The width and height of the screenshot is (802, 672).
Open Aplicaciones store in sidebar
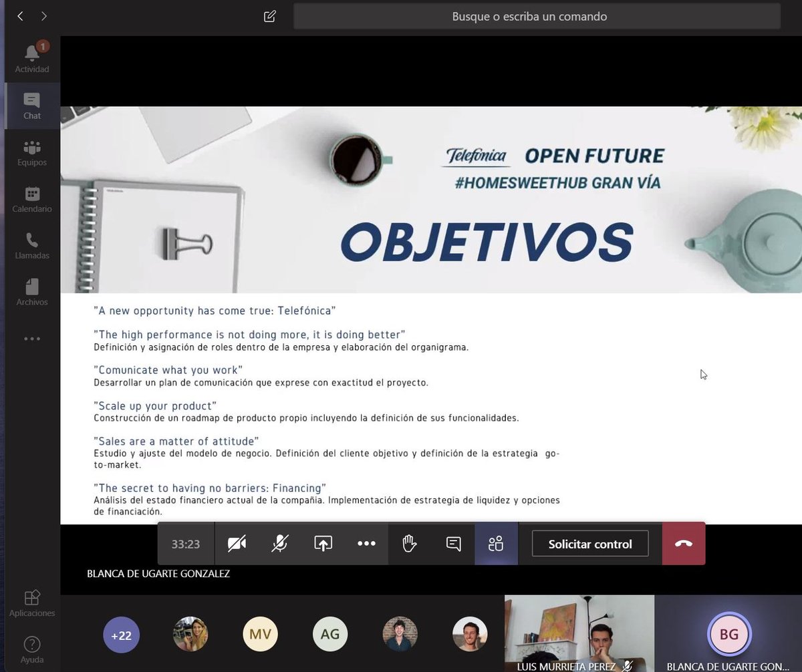(32, 603)
